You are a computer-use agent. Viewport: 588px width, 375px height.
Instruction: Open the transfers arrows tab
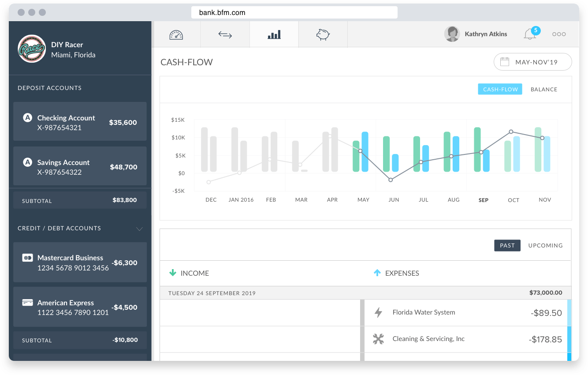[x=225, y=34]
